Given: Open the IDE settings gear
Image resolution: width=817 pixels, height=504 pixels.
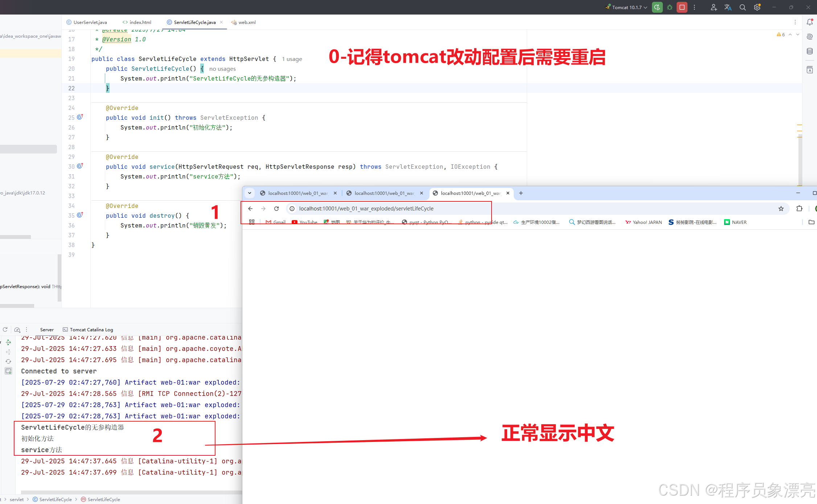Looking at the screenshot, I should 757,7.
